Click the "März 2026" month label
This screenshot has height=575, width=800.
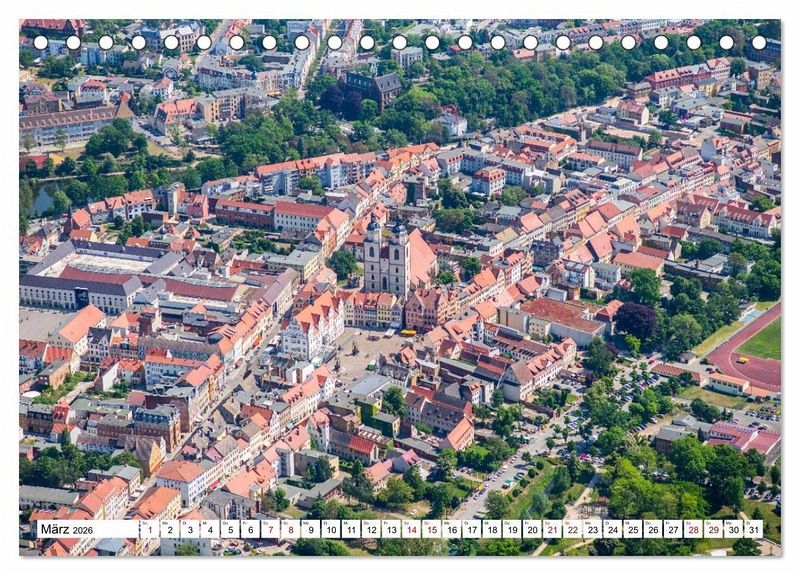(x=67, y=529)
